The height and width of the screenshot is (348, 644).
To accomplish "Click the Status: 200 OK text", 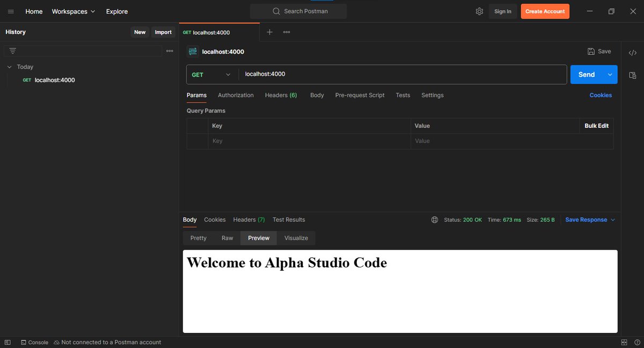I will point(463,220).
